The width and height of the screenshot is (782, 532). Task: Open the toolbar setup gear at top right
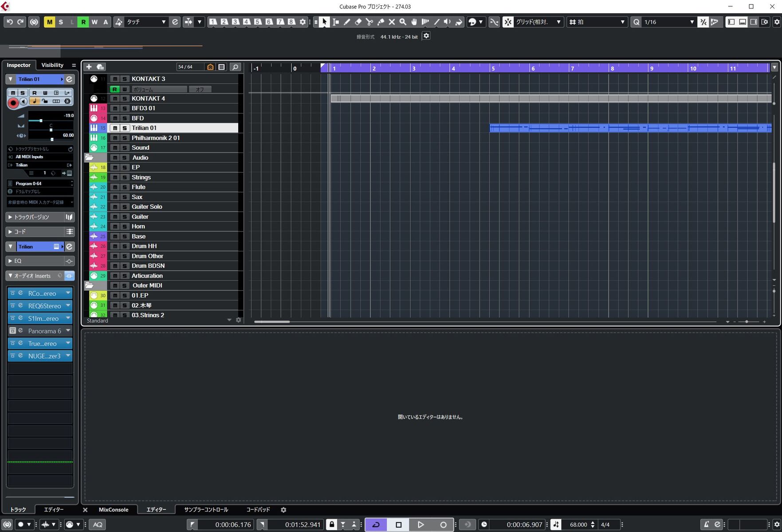tap(777, 22)
